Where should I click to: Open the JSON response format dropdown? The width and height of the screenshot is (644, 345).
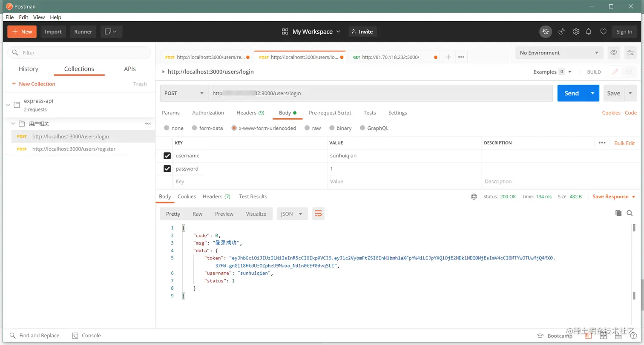pos(292,214)
